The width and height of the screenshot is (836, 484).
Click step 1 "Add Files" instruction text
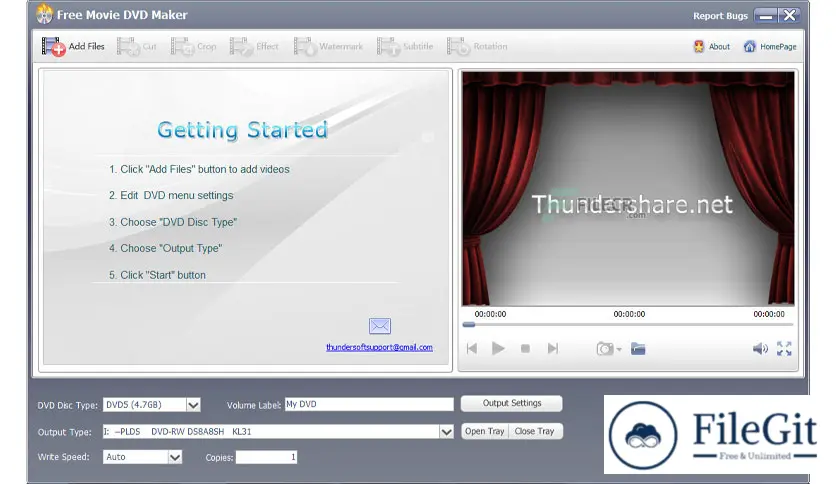pyautogui.click(x=199, y=170)
